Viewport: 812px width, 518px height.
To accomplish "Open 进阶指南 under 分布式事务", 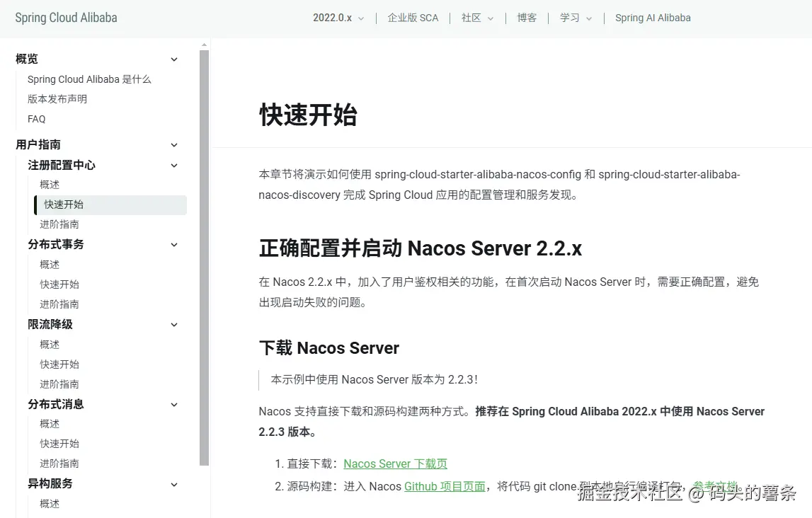I will [59, 304].
